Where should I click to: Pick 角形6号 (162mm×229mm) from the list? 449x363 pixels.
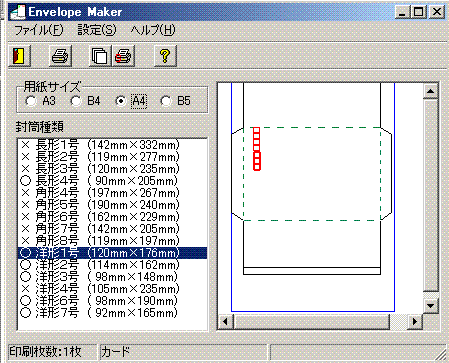pos(112,217)
